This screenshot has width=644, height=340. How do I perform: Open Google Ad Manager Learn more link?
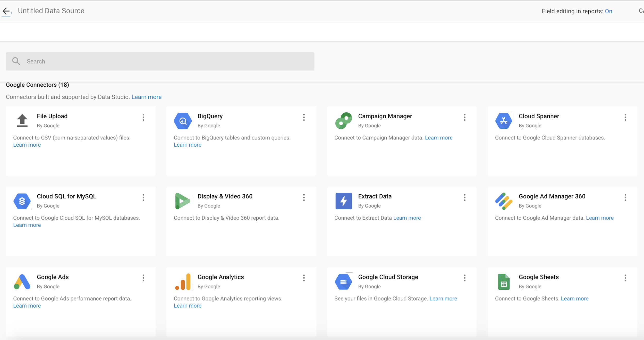coord(600,218)
